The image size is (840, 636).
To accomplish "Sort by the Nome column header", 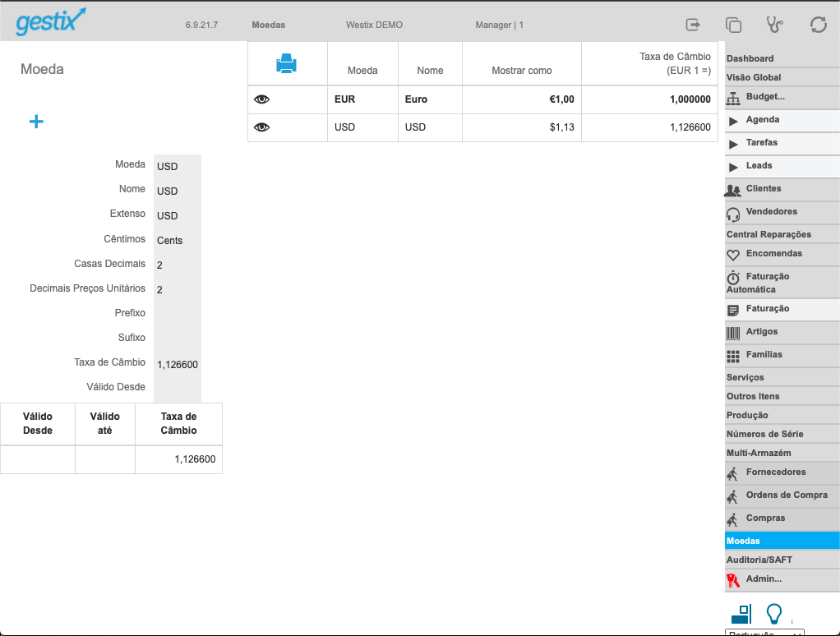I will (x=430, y=70).
